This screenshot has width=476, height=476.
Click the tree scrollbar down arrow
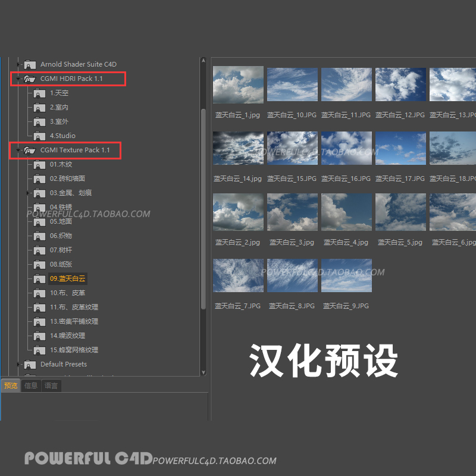coord(203,372)
